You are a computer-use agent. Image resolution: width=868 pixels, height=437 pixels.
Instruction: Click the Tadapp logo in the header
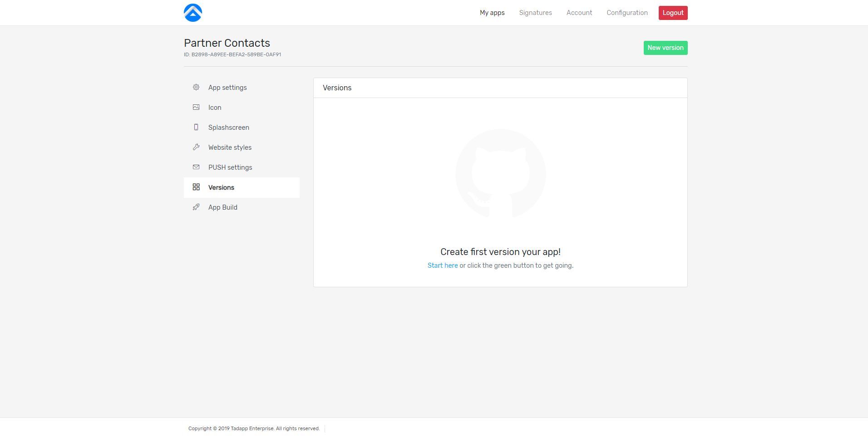(193, 13)
